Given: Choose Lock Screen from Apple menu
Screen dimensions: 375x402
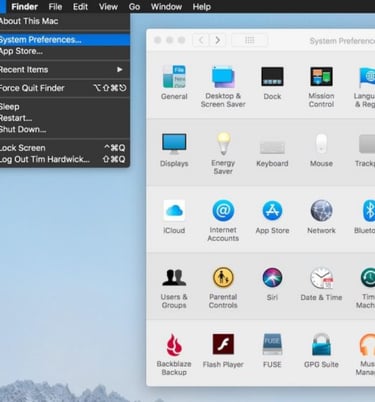Looking at the screenshot, I should [x=65, y=148].
